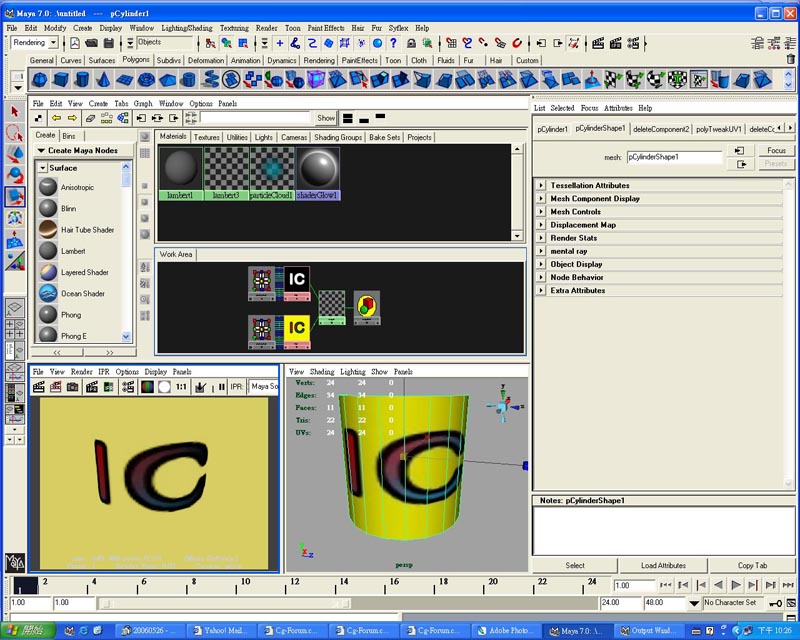Select the particleCloud1 material swatch
This screenshot has height=640, width=800.
272,174
